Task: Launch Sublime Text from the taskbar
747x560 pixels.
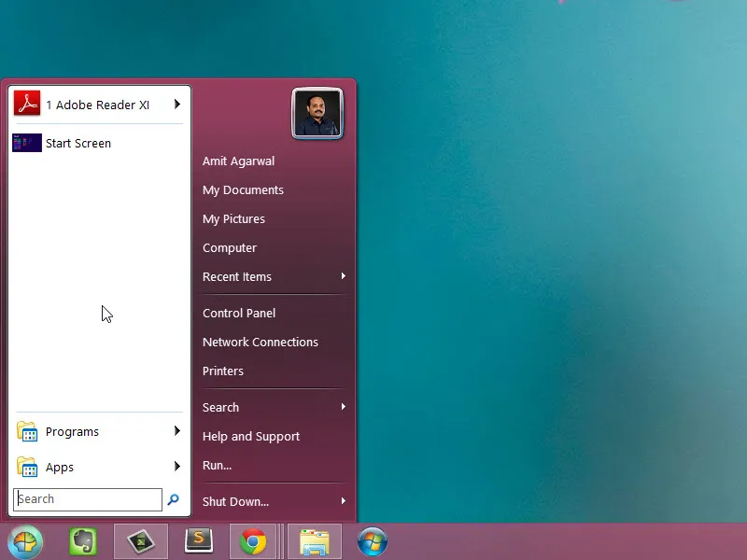Action: 198,541
